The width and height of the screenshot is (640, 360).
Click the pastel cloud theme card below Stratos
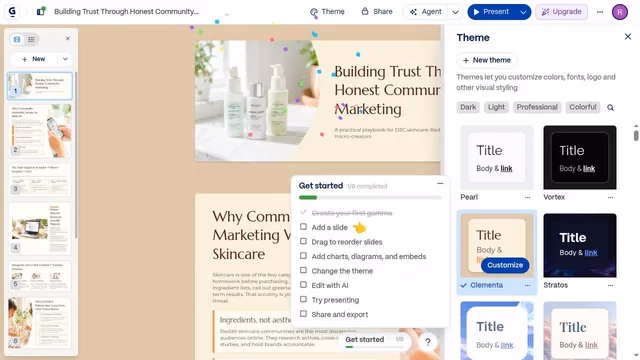[x=580, y=331]
